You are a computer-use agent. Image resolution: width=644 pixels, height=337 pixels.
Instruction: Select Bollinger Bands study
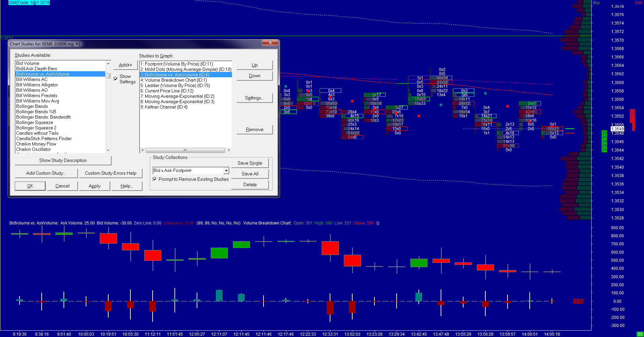tap(61, 106)
